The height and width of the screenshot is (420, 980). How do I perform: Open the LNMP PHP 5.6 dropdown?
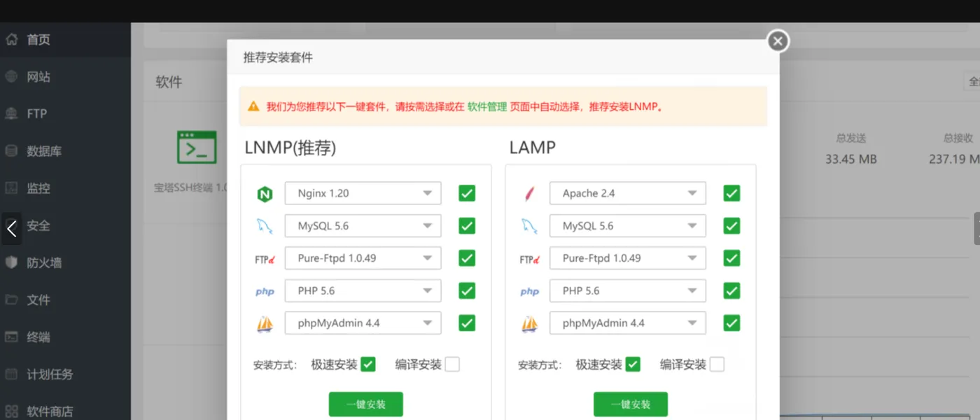tap(363, 290)
